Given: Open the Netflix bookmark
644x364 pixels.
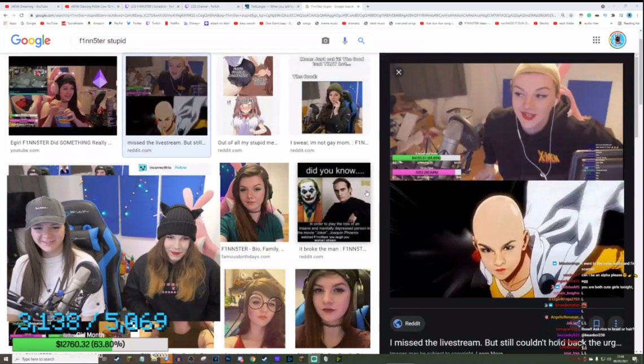Looking at the screenshot, I should pyautogui.click(x=173, y=23).
